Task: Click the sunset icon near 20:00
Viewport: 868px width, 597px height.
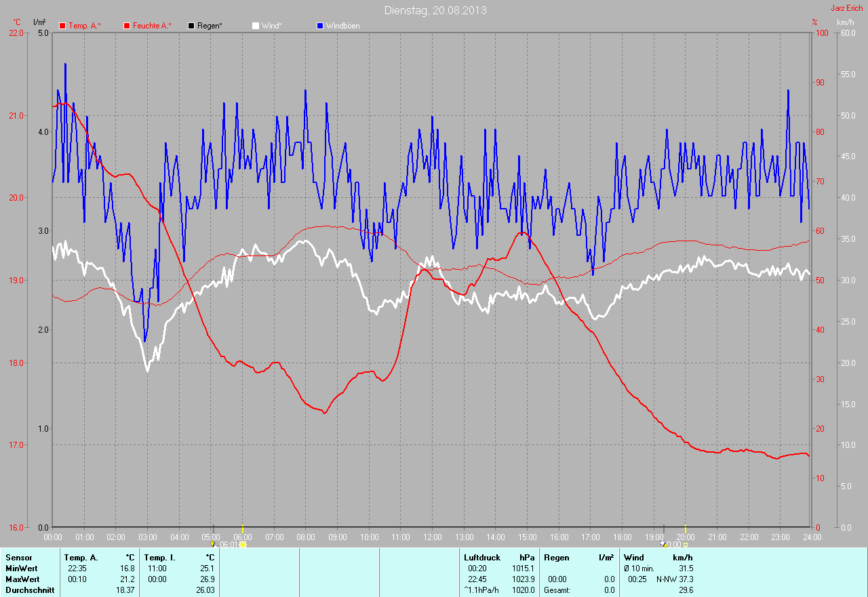Action: [686, 544]
